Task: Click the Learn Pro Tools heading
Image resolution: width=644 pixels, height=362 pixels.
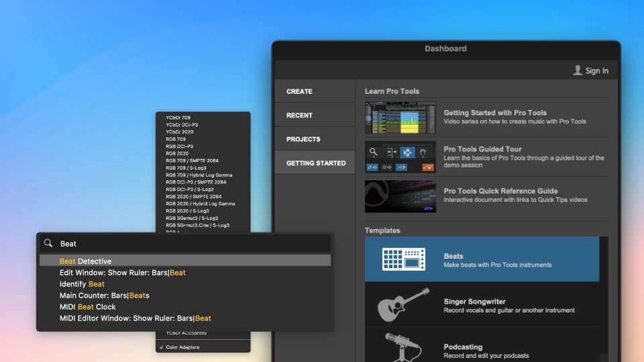Action: coord(392,91)
